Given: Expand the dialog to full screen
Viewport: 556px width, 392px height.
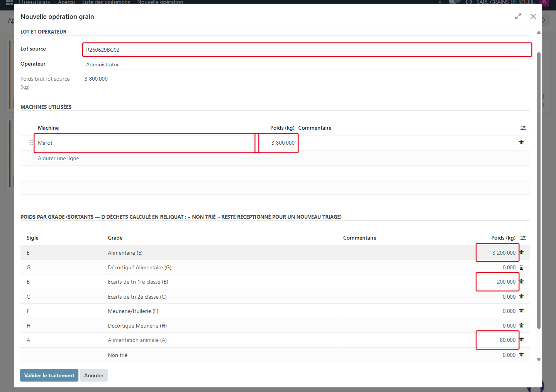Looking at the screenshot, I should (518, 17).
